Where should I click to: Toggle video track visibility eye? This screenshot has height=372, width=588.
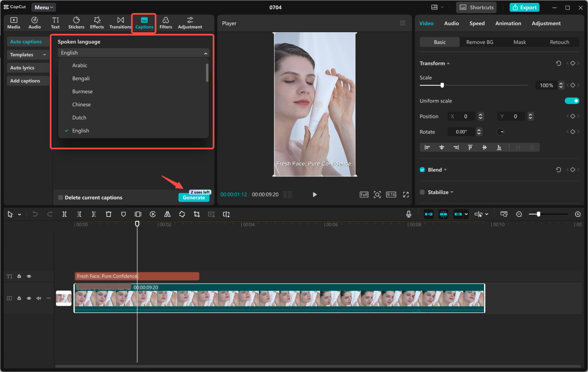click(29, 298)
